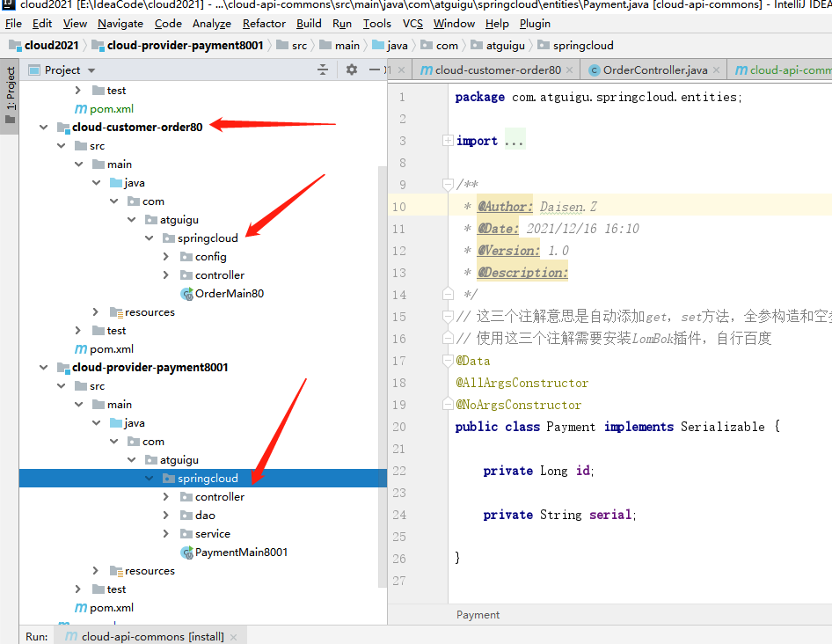Open the Build menu

point(309,24)
